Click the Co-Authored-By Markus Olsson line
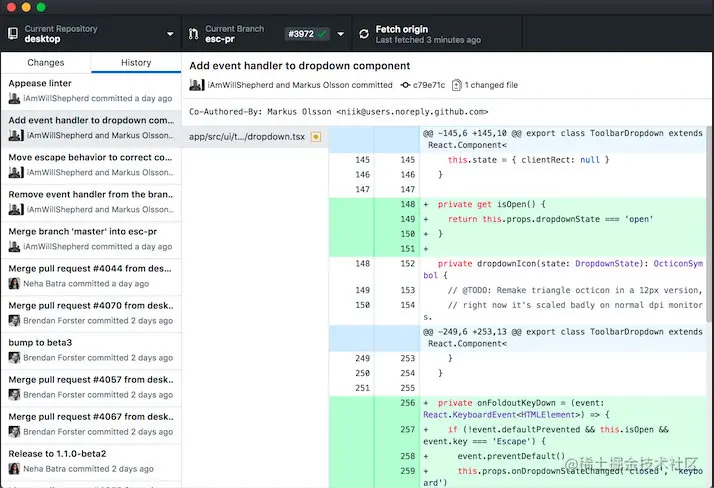This screenshot has width=714, height=488. pyautogui.click(x=338, y=112)
